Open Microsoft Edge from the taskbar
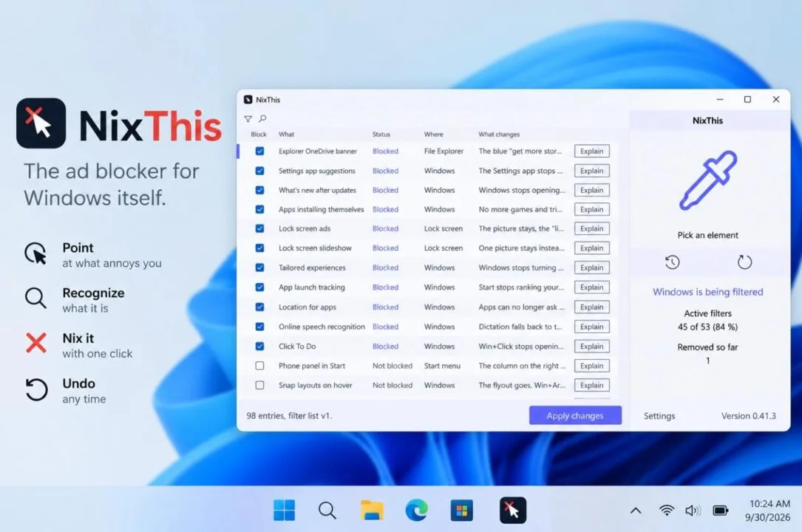Screen dimensions: 802x532 tap(416, 510)
